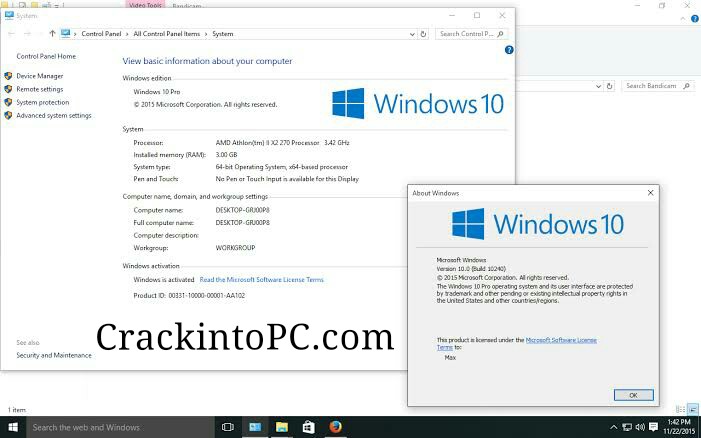
Task: Open the clock showing 1:42 PM
Action: point(679,427)
